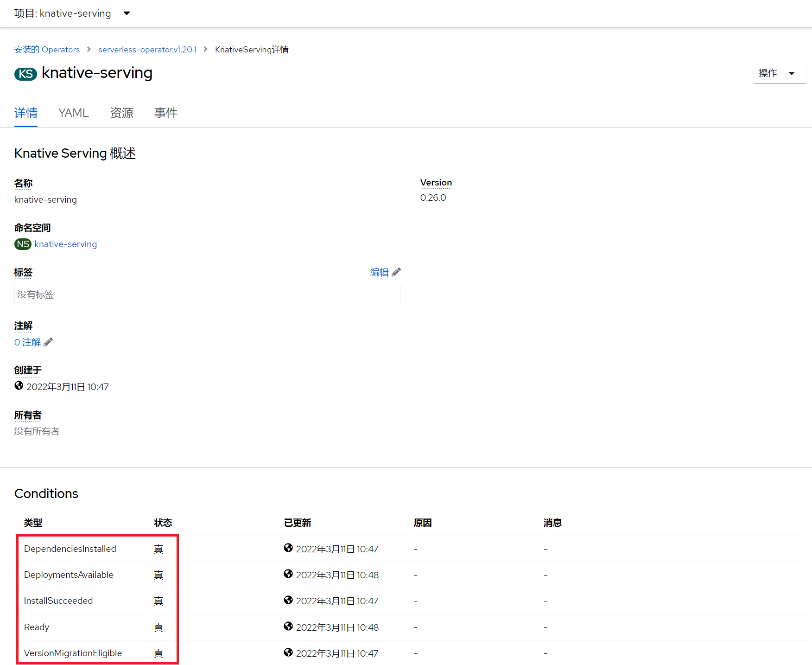Image resolution: width=812 pixels, height=665 pixels.
Task: Click the 类型 column header
Action: coord(33,523)
